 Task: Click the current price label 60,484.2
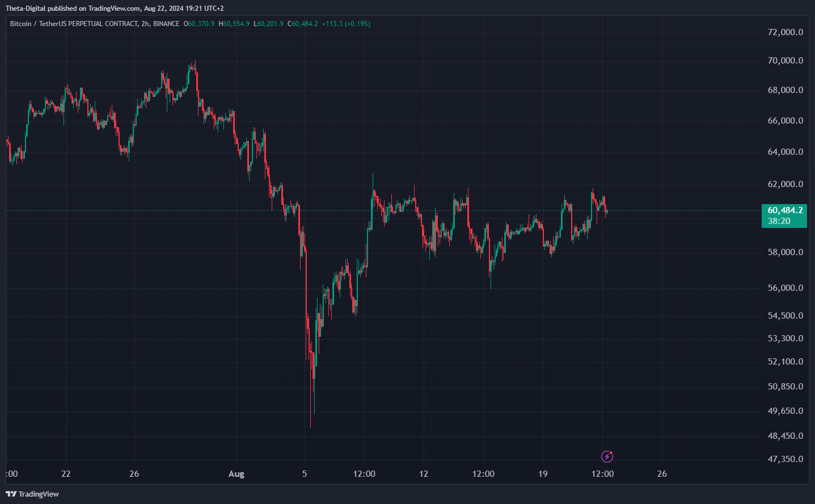click(x=785, y=210)
